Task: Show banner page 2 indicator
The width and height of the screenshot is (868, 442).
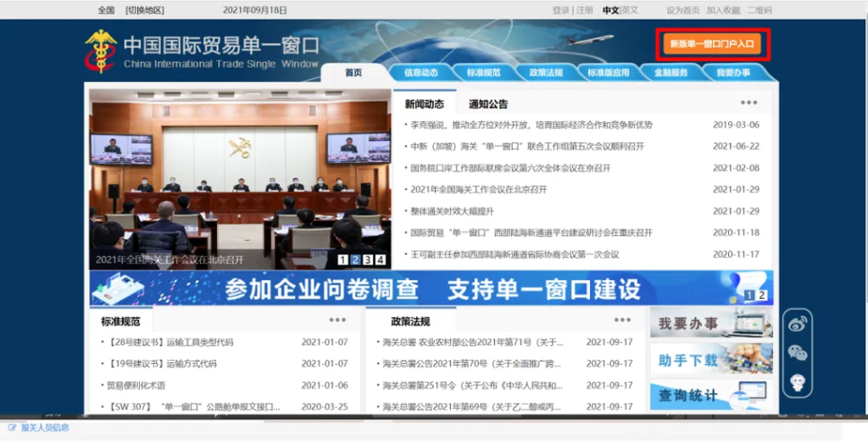Action: [762, 295]
